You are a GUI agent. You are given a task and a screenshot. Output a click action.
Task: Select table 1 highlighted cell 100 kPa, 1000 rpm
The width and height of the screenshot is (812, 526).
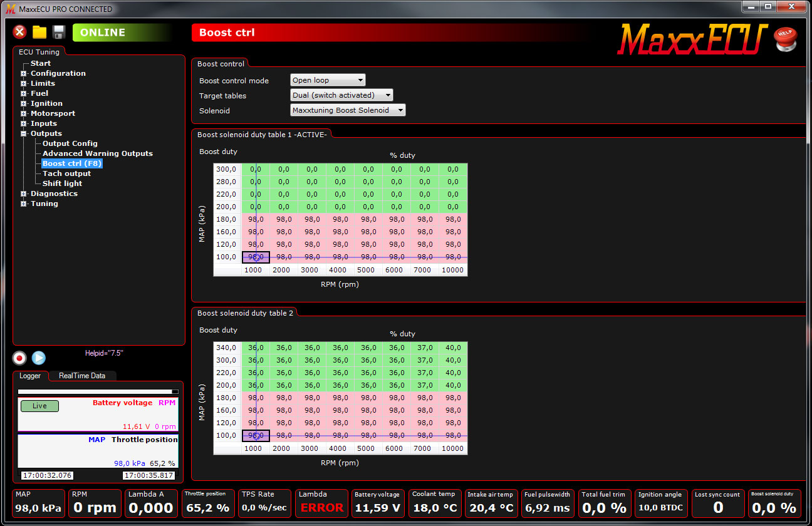(256, 257)
